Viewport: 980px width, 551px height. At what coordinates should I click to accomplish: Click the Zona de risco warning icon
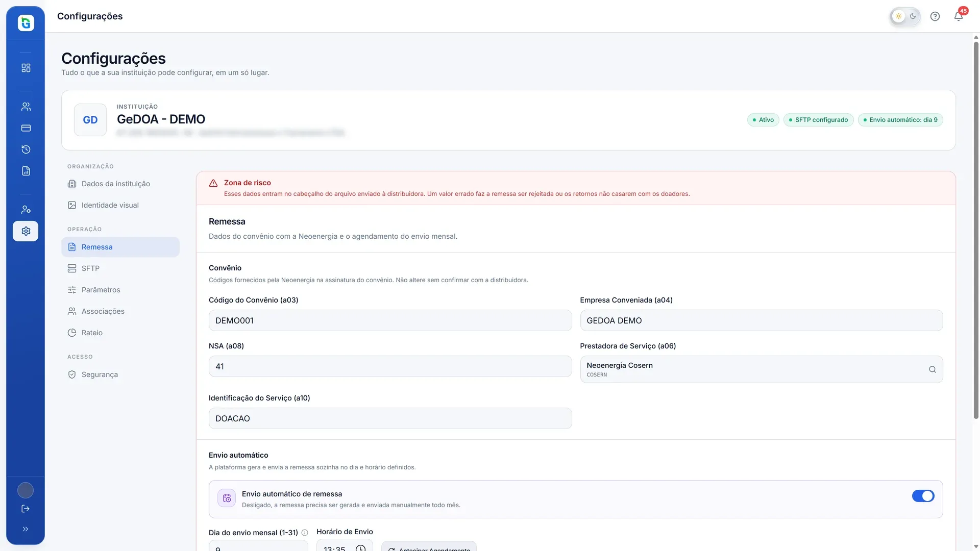(x=213, y=183)
